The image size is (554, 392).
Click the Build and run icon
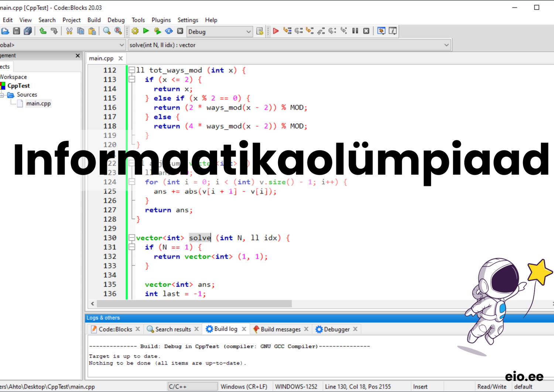tap(158, 31)
